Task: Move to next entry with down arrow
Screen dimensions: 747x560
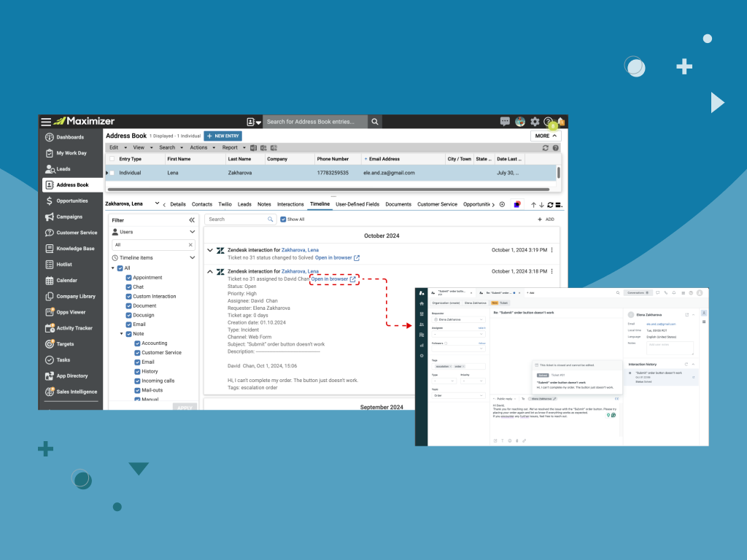Action: pyautogui.click(x=542, y=205)
